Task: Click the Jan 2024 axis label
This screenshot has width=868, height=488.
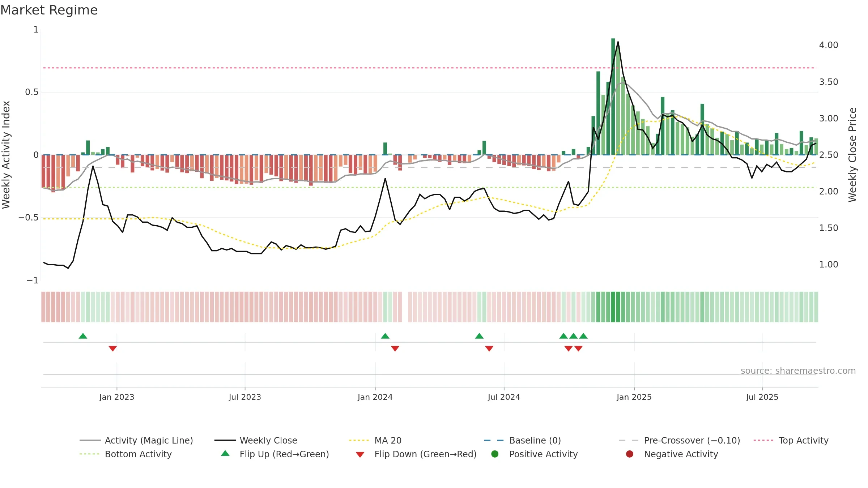Action: pos(375,397)
